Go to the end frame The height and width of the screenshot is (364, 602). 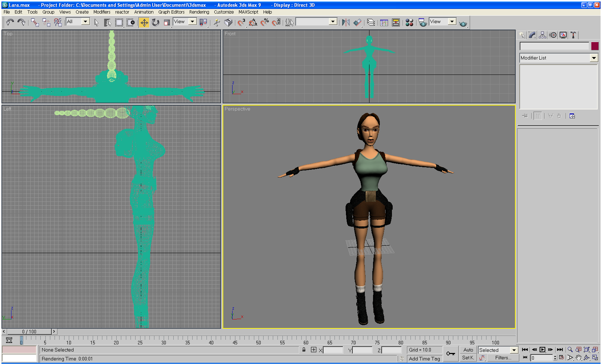click(x=560, y=350)
